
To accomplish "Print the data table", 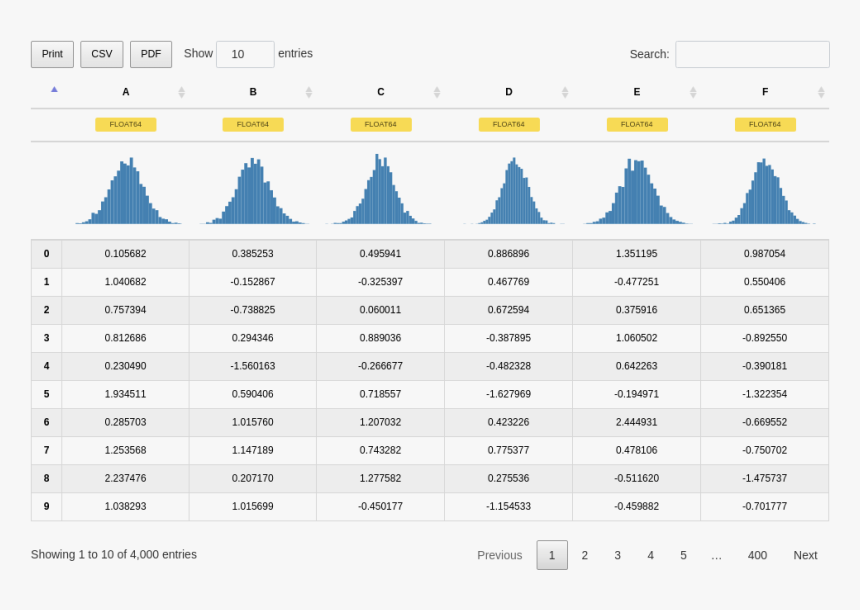I will 52,54.
